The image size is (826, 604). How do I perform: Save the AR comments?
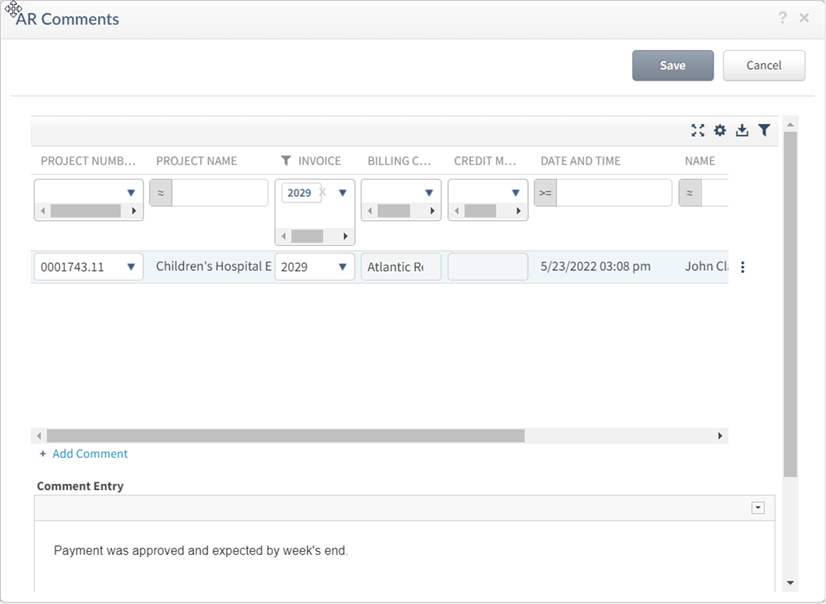coord(673,65)
